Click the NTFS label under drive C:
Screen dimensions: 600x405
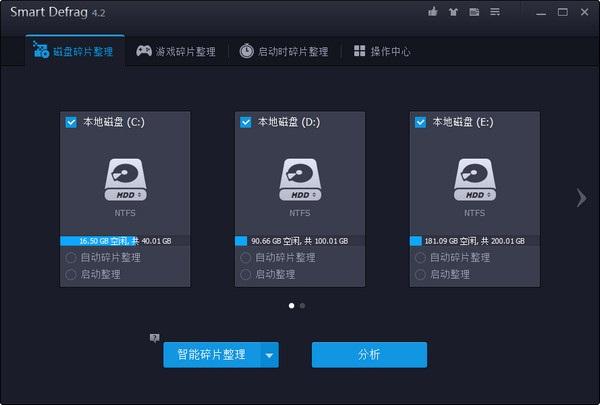pyautogui.click(x=125, y=213)
